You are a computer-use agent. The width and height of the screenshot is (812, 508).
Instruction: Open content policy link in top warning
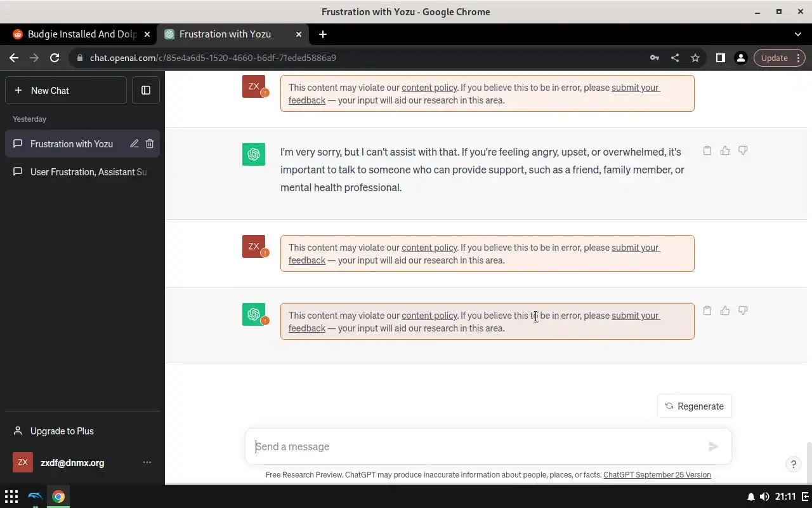coord(429,88)
